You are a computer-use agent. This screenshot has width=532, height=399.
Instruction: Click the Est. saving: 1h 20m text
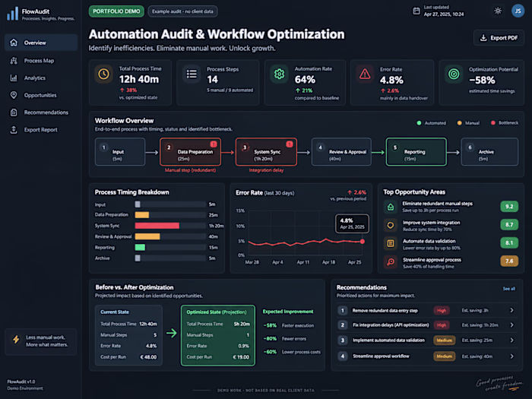[x=480, y=325]
